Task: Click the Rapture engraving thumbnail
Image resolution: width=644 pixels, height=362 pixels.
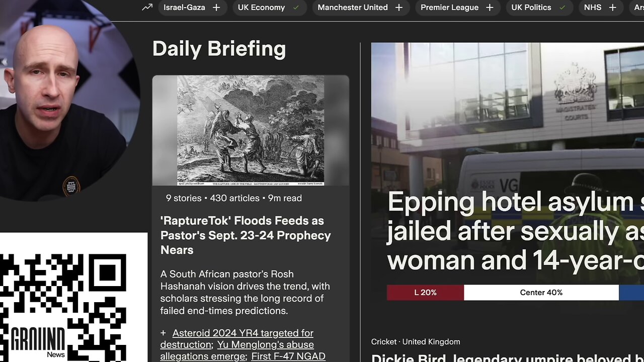Action: point(251,131)
